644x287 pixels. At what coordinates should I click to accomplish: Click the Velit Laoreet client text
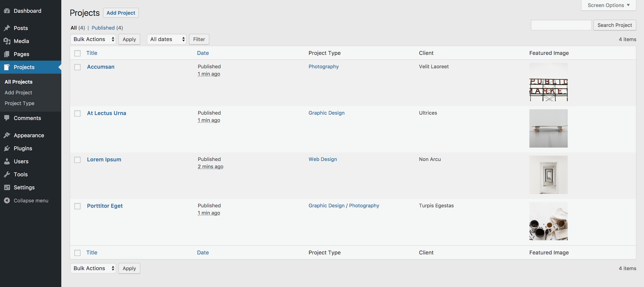point(434,67)
